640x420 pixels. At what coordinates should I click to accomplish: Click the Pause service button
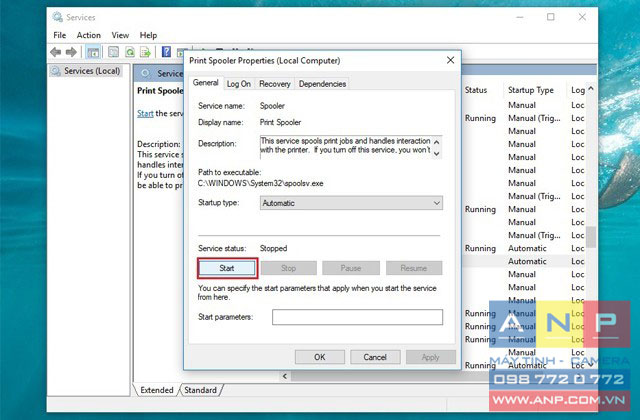tap(351, 268)
